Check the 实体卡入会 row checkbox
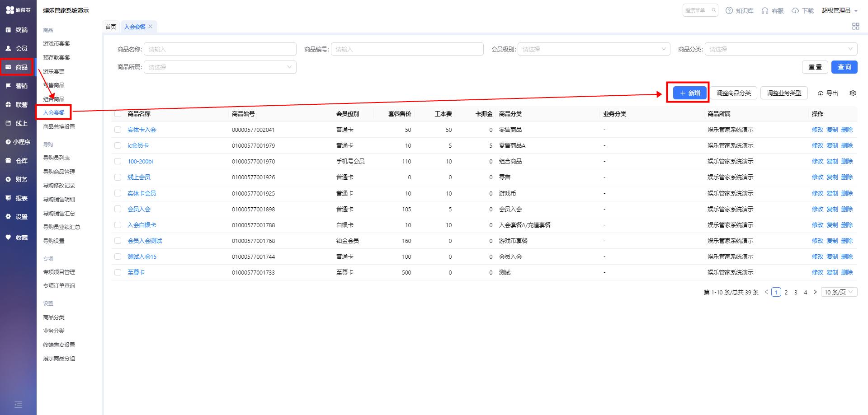The height and width of the screenshot is (415, 868). click(x=118, y=130)
